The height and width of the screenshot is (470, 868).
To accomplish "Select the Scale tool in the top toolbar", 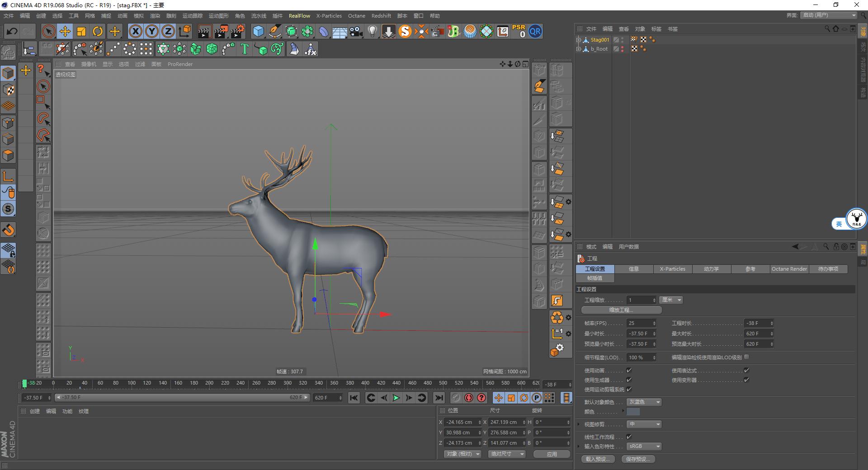I will (x=82, y=31).
